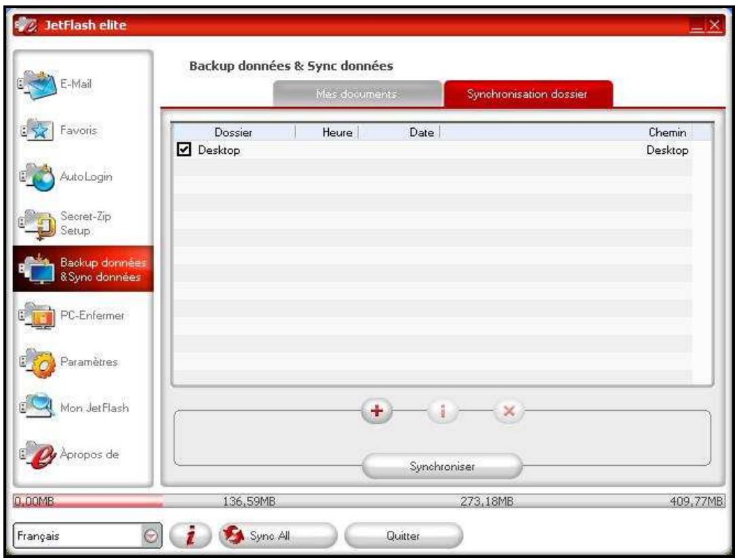Sort by the Date column header
Viewport: 737px width, 560px height.
point(399,132)
